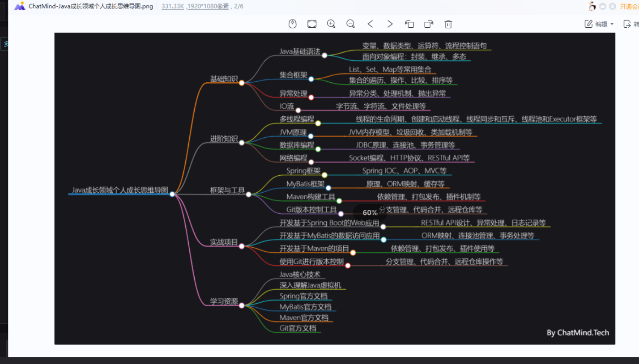Zoom out with the magnifier minus icon
639x364 pixels.
tap(351, 24)
